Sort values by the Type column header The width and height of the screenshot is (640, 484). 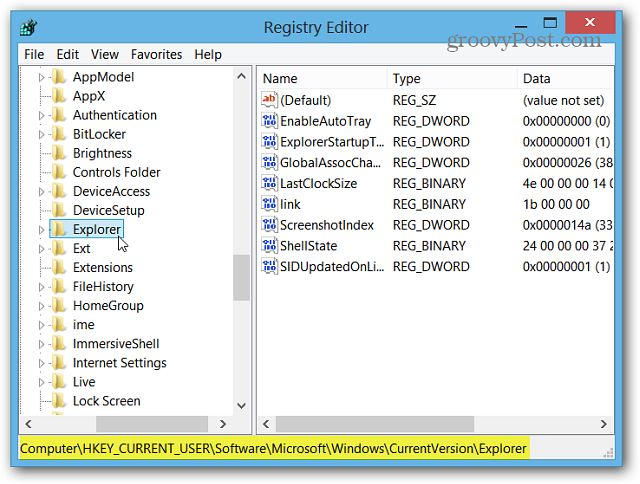[x=452, y=78]
